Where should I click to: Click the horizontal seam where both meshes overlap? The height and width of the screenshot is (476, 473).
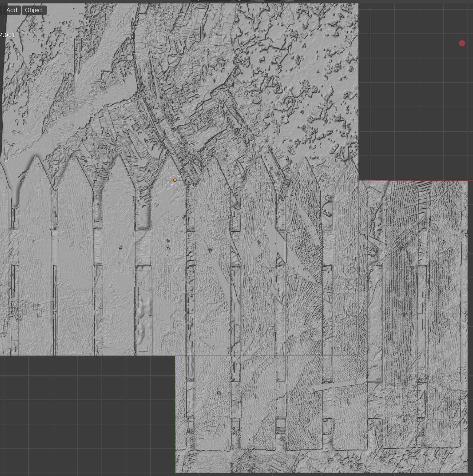point(263,356)
